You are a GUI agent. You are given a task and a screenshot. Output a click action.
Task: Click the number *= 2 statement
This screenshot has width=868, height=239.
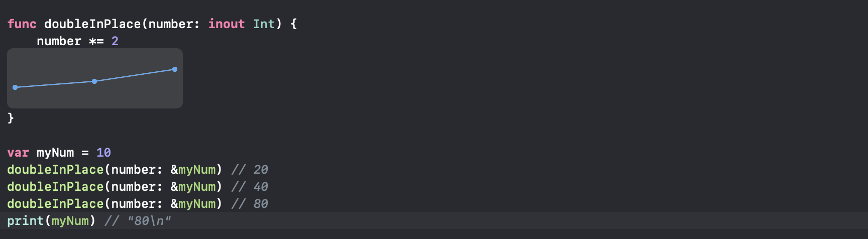[78, 41]
